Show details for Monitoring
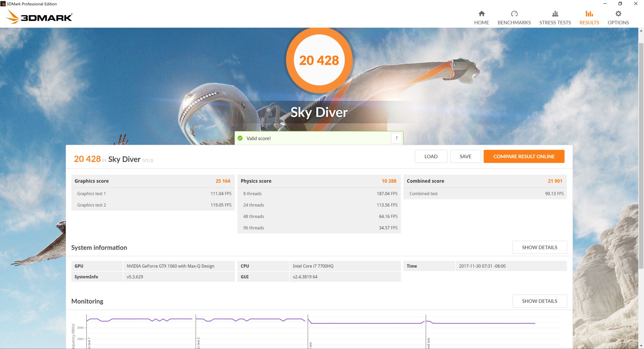The height and width of the screenshot is (349, 644). [540, 301]
